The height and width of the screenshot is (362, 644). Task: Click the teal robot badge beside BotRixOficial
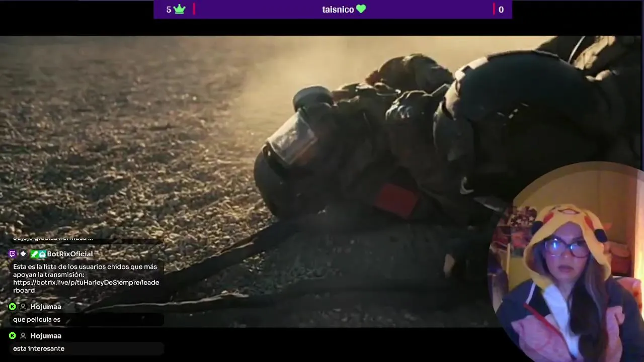pos(42,254)
